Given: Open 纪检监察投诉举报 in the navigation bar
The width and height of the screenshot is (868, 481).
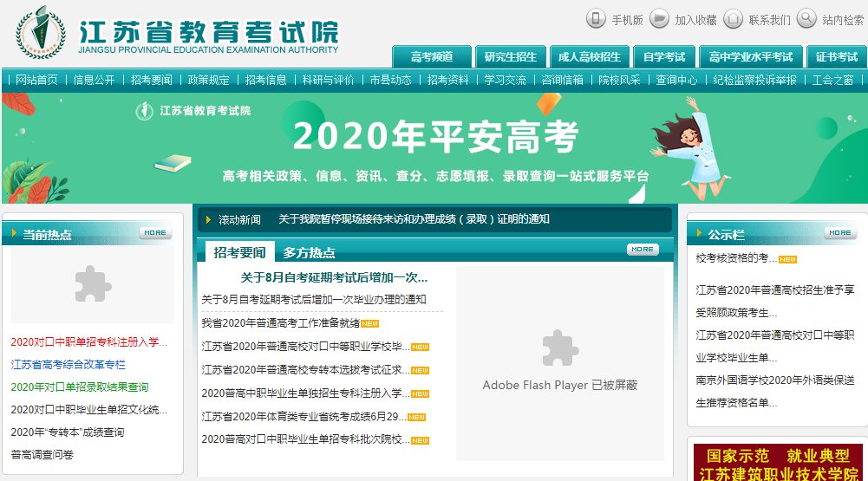Looking at the screenshot, I should coord(755,81).
